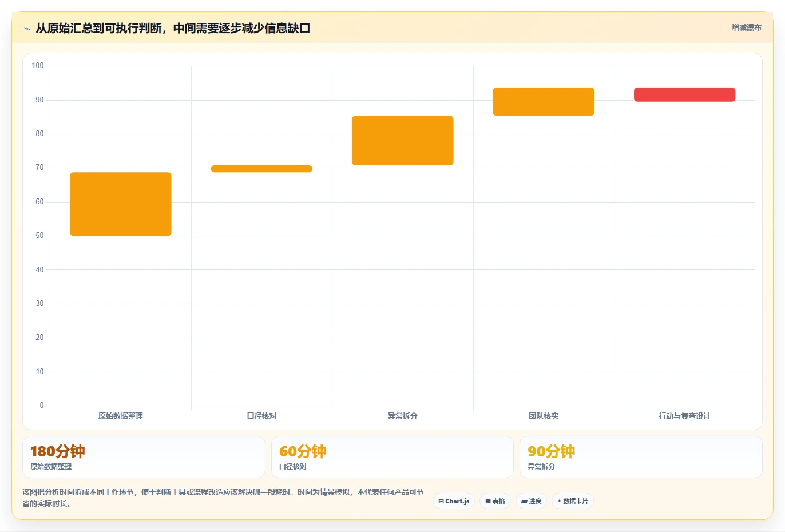Open the 180分钟 stat card
Viewport: 785px width, 532px height.
click(144, 457)
